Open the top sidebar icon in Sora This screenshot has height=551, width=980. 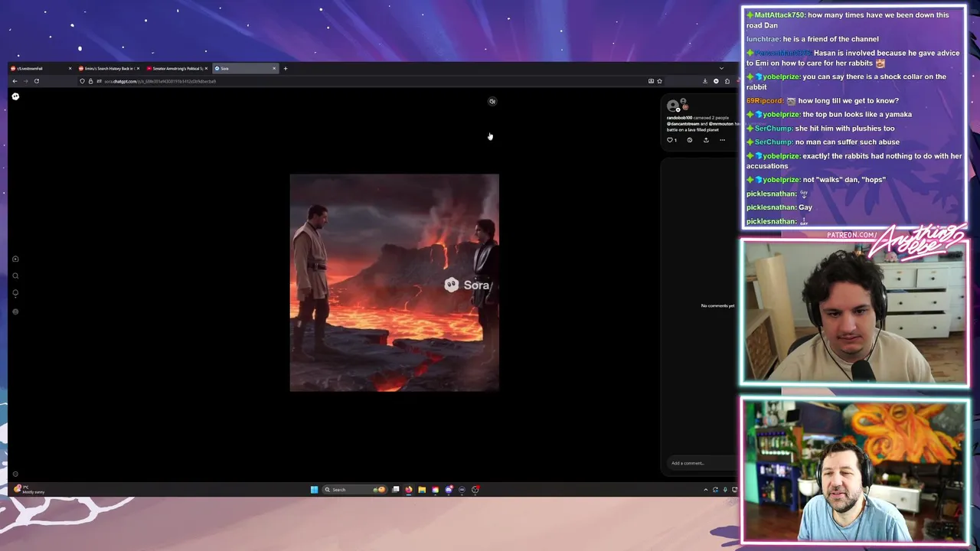pos(15,259)
